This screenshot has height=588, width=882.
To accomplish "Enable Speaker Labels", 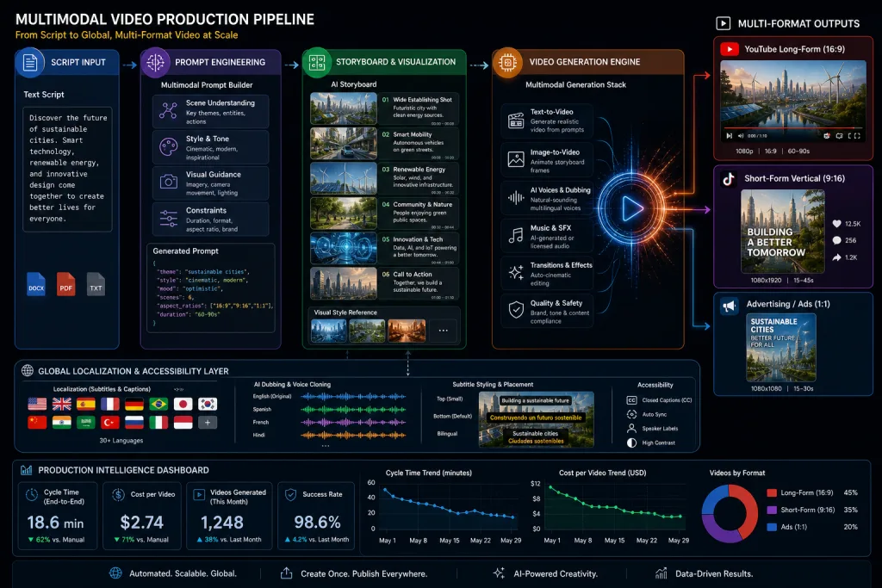I will click(x=653, y=429).
